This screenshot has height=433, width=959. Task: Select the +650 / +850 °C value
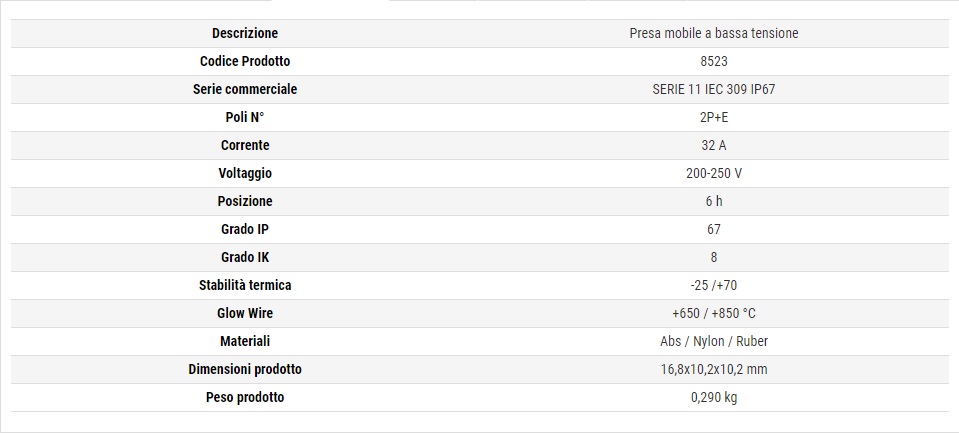[714, 313]
